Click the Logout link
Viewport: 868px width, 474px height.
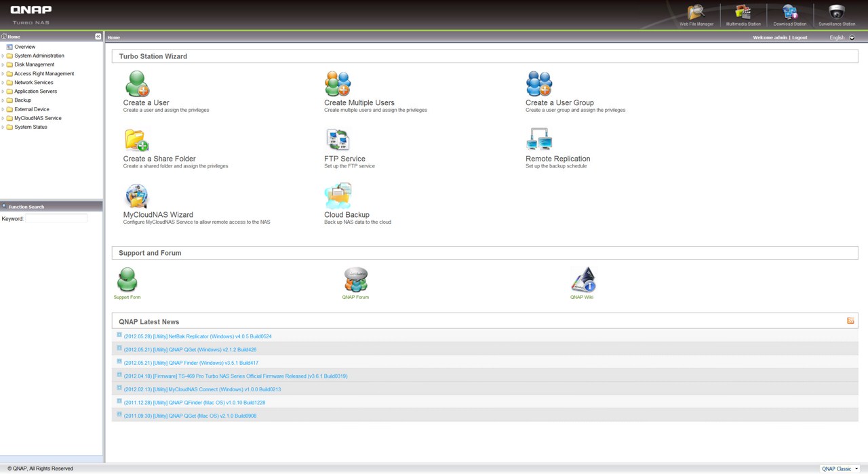[800, 37]
